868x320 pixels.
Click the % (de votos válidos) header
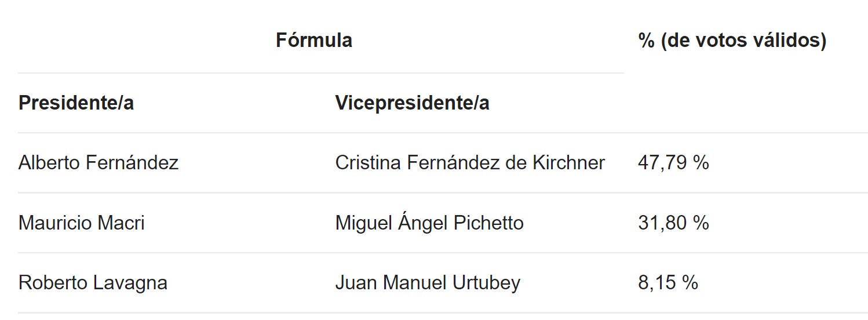point(732,40)
